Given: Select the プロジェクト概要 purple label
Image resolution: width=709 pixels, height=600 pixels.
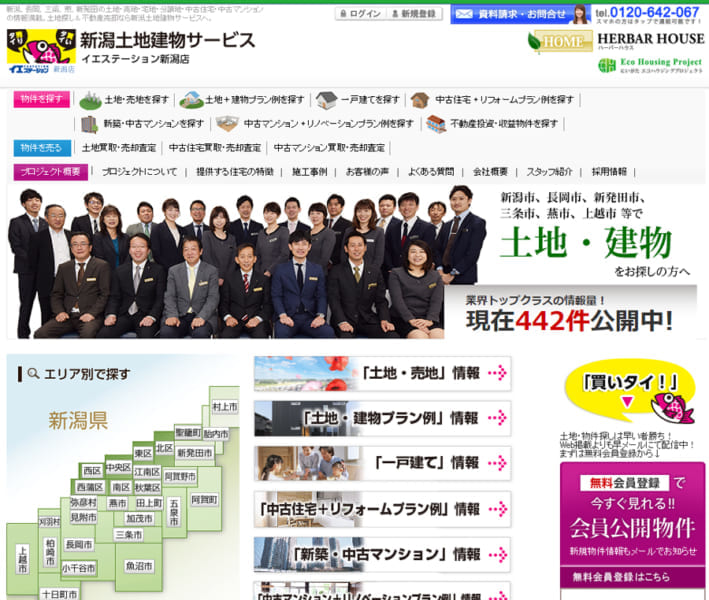Looking at the screenshot, I should [x=51, y=172].
